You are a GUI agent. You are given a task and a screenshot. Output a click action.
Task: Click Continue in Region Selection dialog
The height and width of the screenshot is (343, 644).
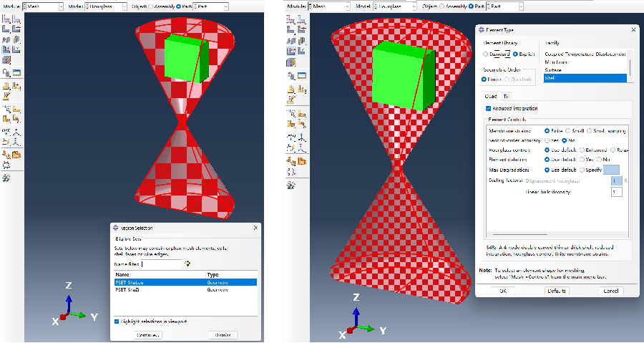point(148,335)
